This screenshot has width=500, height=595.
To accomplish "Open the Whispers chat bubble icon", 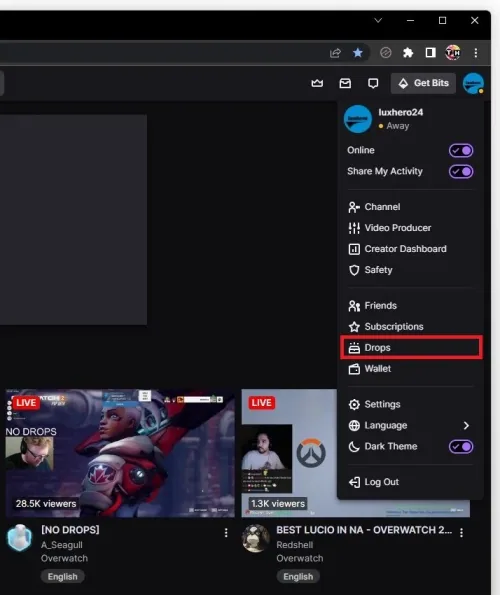I will pos(373,83).
